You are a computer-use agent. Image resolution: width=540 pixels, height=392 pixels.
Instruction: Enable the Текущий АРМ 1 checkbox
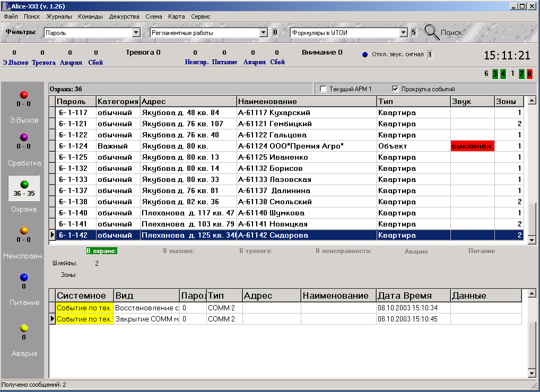pyautogui.click(x=323, y=89)
